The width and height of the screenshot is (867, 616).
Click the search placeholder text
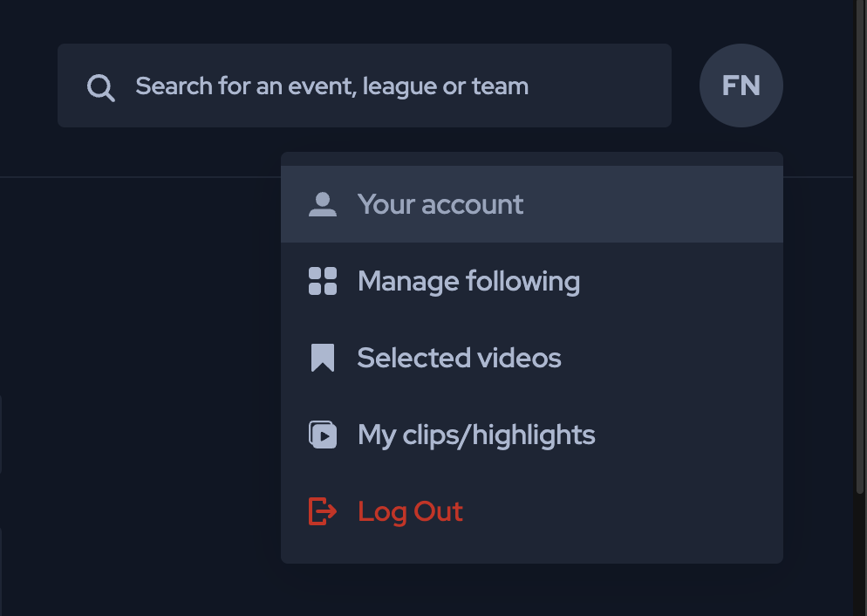click(x=331, y=86)
